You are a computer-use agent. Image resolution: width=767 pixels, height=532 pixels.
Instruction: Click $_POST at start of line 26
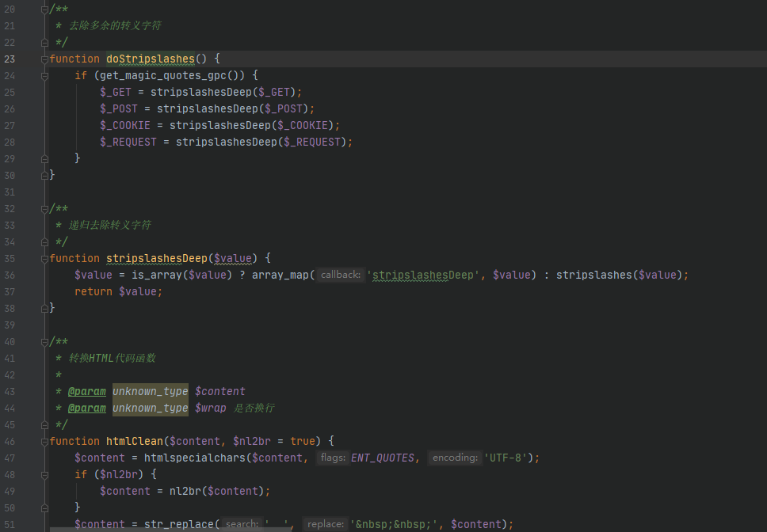[x=119, y=108]
